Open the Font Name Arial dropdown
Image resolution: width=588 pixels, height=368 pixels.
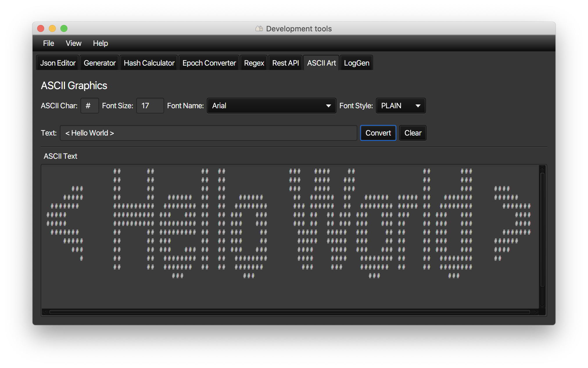(271, 106)
